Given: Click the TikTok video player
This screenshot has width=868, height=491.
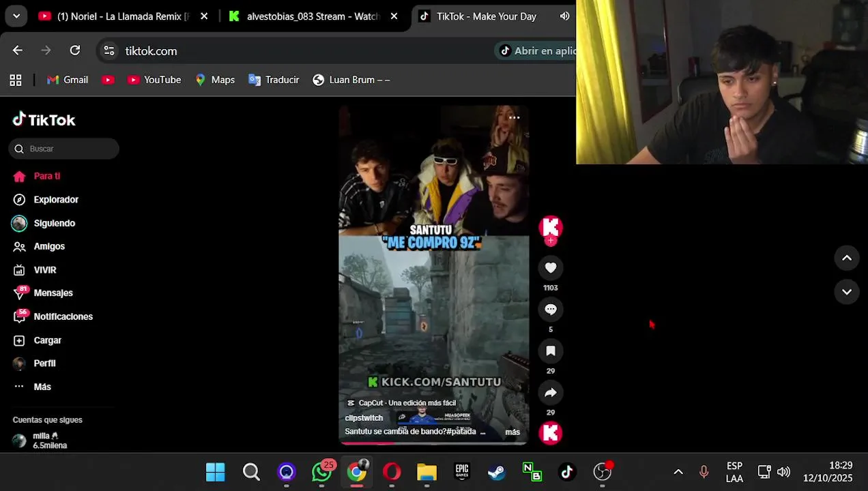Looking at the screenshot, I should 434,275.
